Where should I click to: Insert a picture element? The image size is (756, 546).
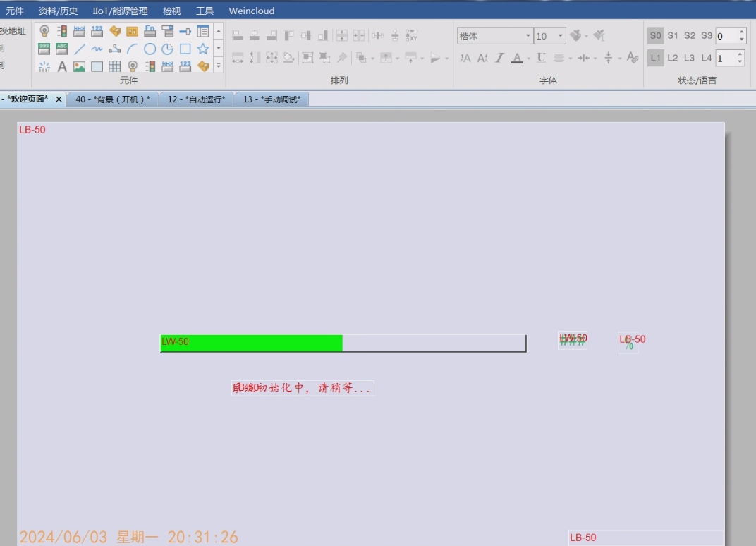coord(80,66)
